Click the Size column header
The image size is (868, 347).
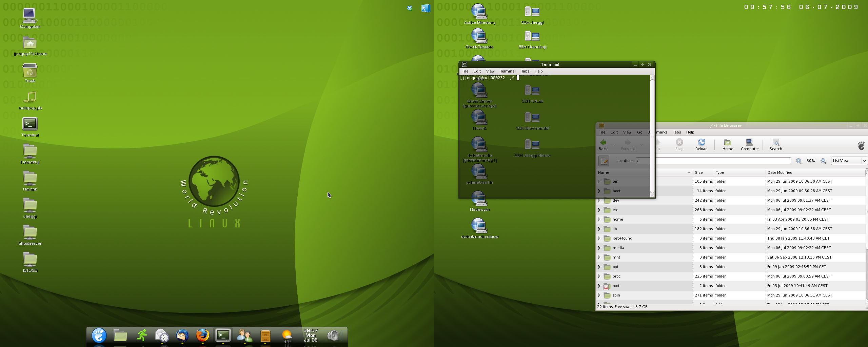tap(699, 172)
